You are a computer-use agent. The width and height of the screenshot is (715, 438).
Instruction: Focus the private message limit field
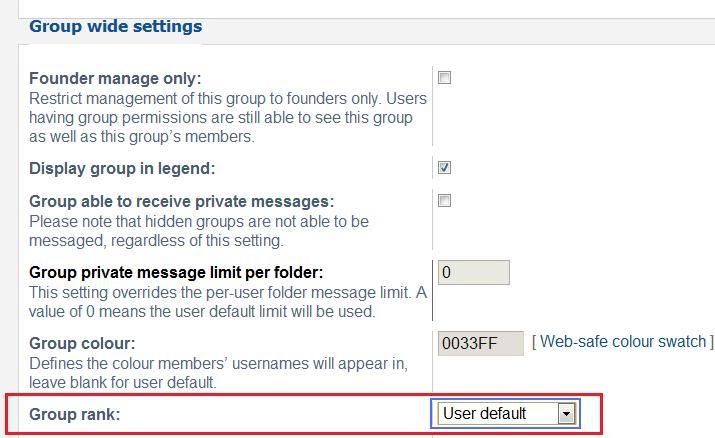tap(473, 273)
